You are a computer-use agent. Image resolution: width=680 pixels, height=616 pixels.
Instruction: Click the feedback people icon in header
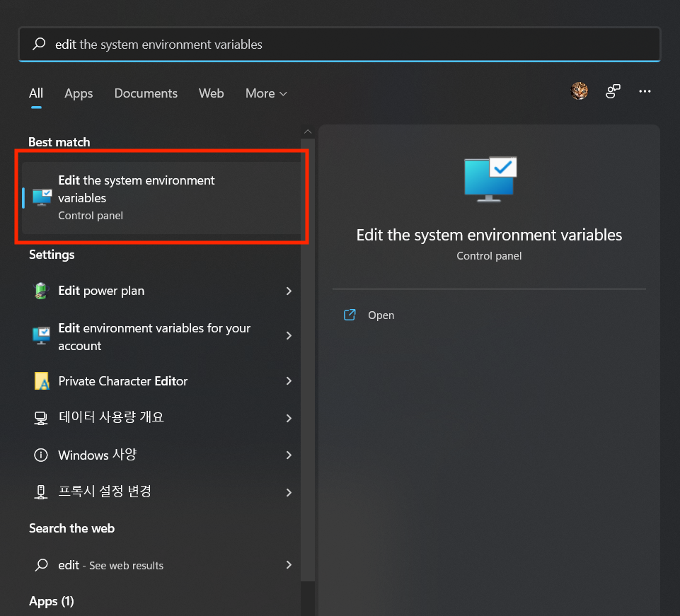pos(613,91)
